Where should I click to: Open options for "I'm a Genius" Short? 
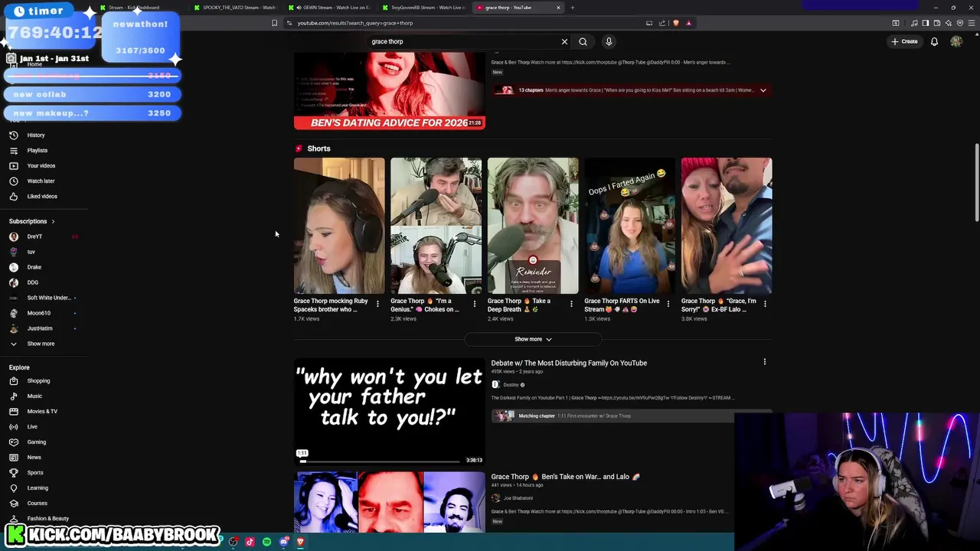tap(474, 304)
